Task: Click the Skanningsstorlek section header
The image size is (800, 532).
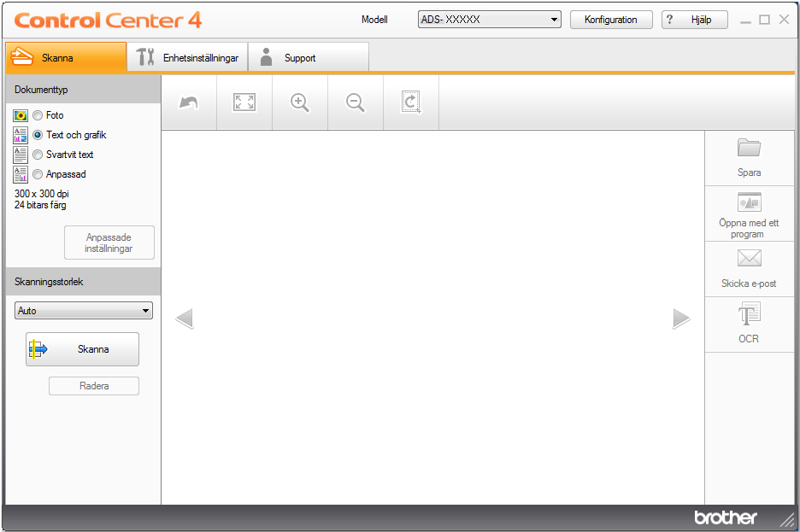Action: tap(83, 282)
